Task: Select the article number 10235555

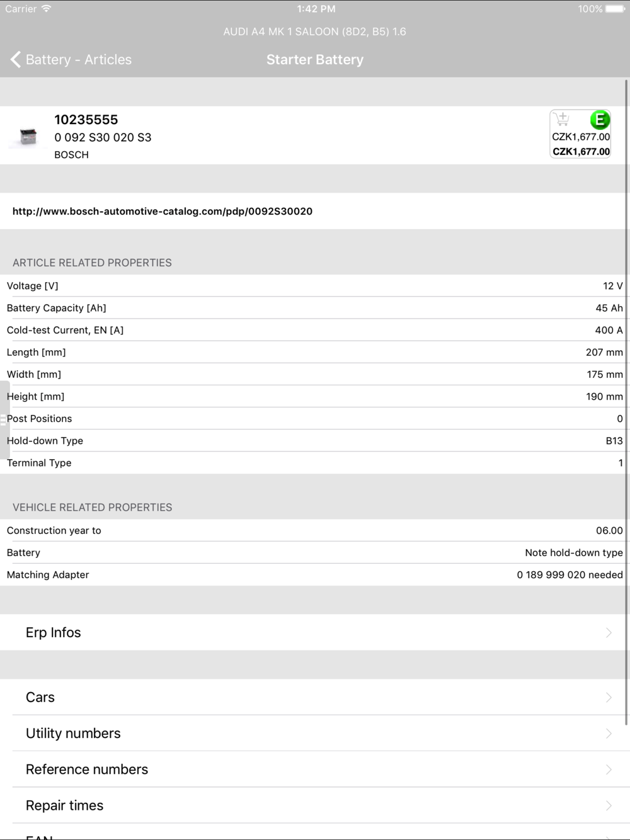Action: tap(86, 120)
